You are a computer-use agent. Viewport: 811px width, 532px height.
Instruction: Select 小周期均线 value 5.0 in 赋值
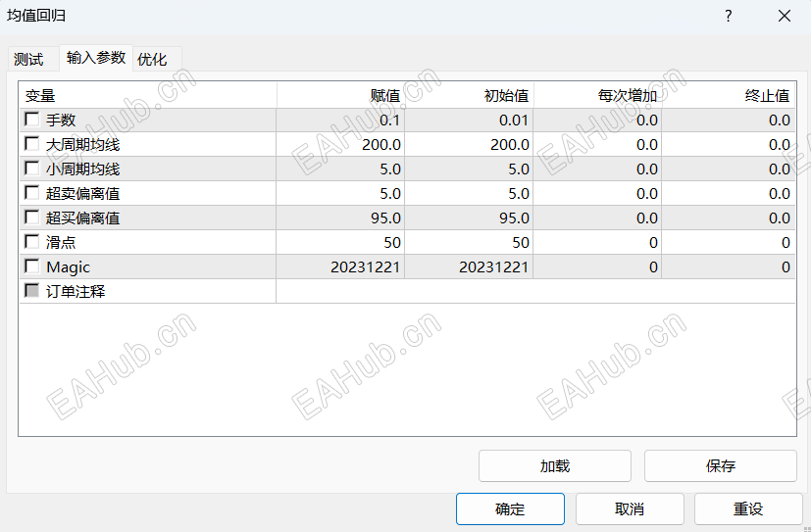(340, 169)
